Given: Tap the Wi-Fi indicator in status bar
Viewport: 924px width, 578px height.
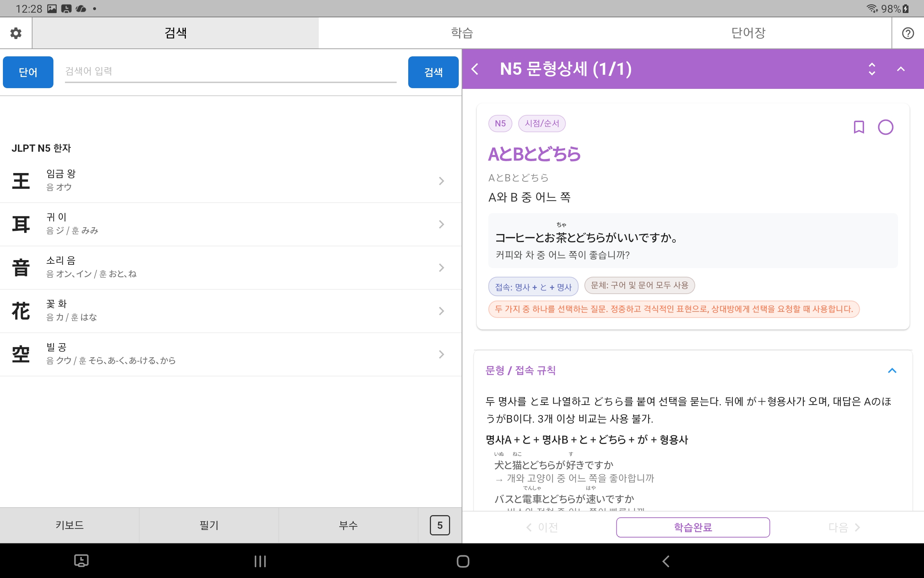Looking at the screenshot, I should click(872, 8).
